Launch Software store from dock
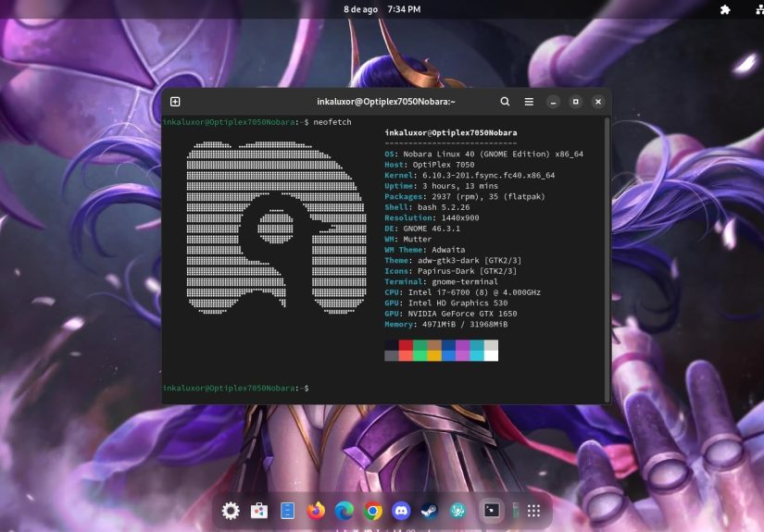The image size is (764, 532). (x=258, y=511)
